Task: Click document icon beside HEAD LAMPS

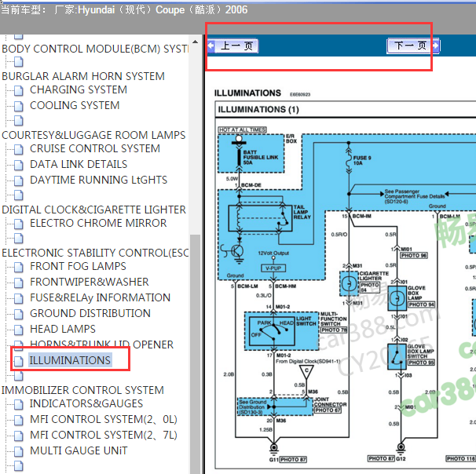Action: tap(19, 330)
